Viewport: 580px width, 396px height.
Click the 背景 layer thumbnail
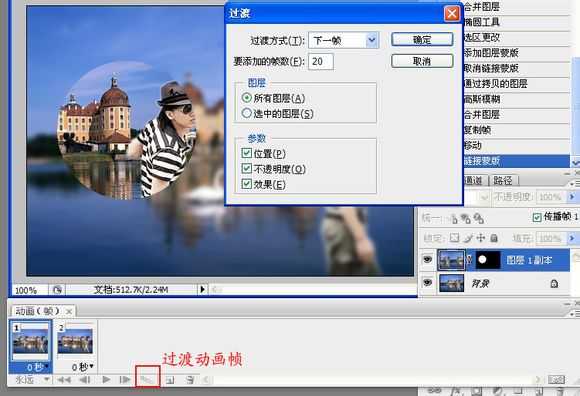[x=451, y=283]
